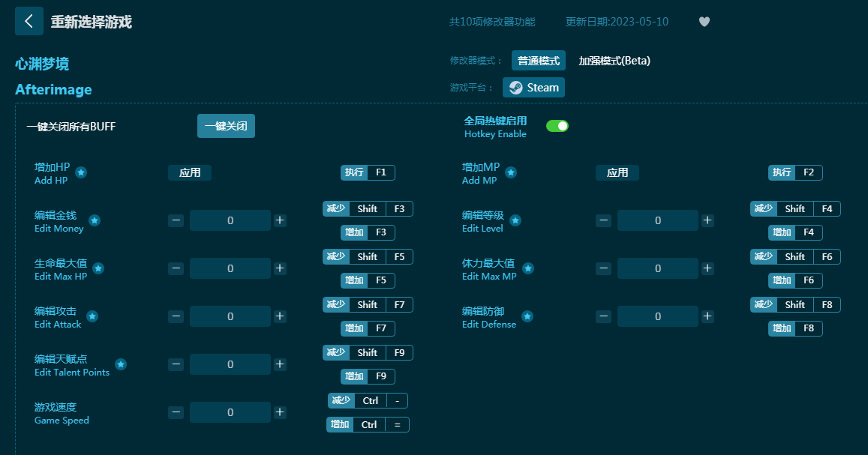Decrease Game Speed with minus button
Image resolution: width=868 pixels, height=455 pixels.
pyautogui.click(x=176, y=412)
